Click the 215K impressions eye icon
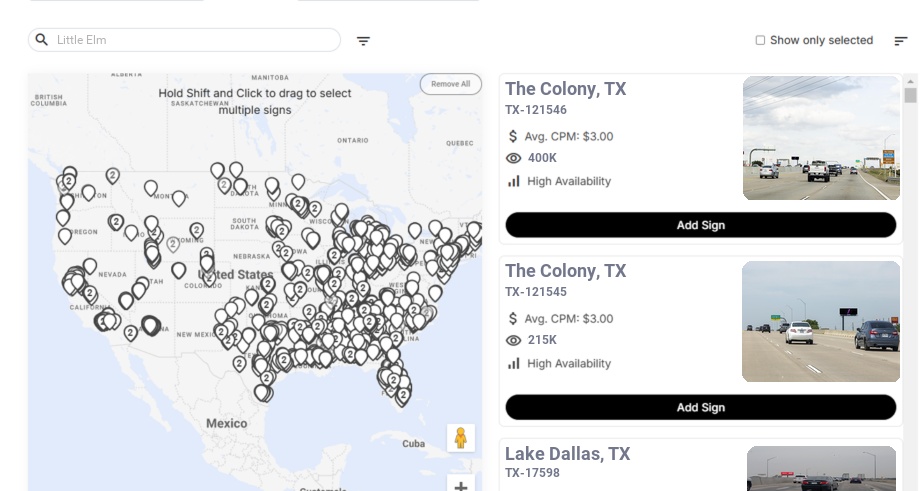Image resolution: width=920 pixels, height=491 pixels. pos(514,340)
